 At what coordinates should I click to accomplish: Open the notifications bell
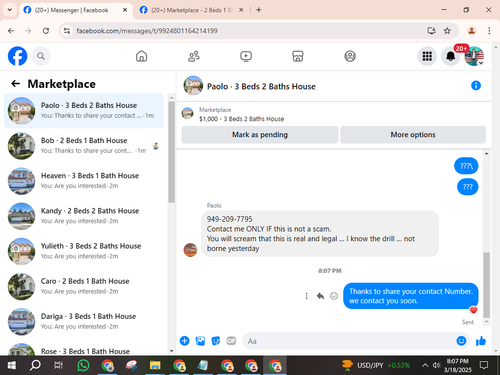450,56
